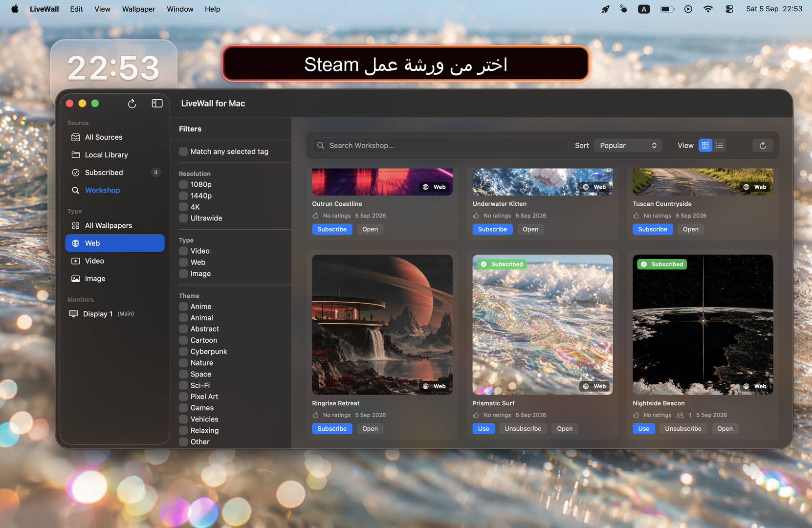Click thumbs-up rating icon for Ringrise Retreat
812x528 pixels.
316,415
